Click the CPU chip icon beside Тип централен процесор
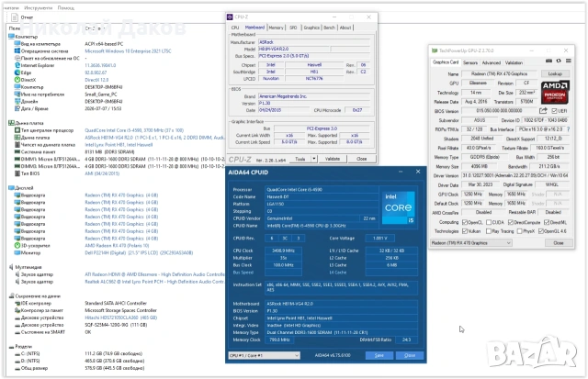The height and width of the screenshot is (379, 588). [x=17, y=130]
